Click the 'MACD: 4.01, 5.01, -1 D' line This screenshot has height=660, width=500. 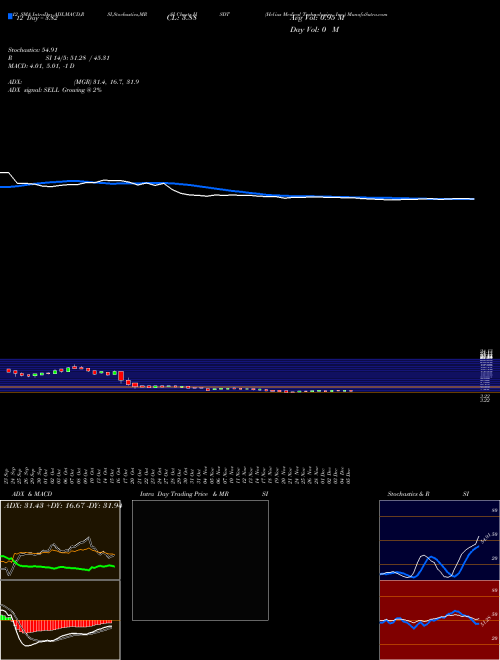click(41, 66)
